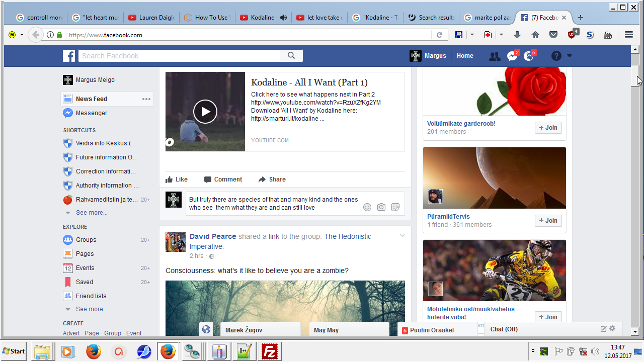This screenshot has width=644, height=362.
Task: Switch to the marite pol aa tab
Action: [x=487, y=18]
